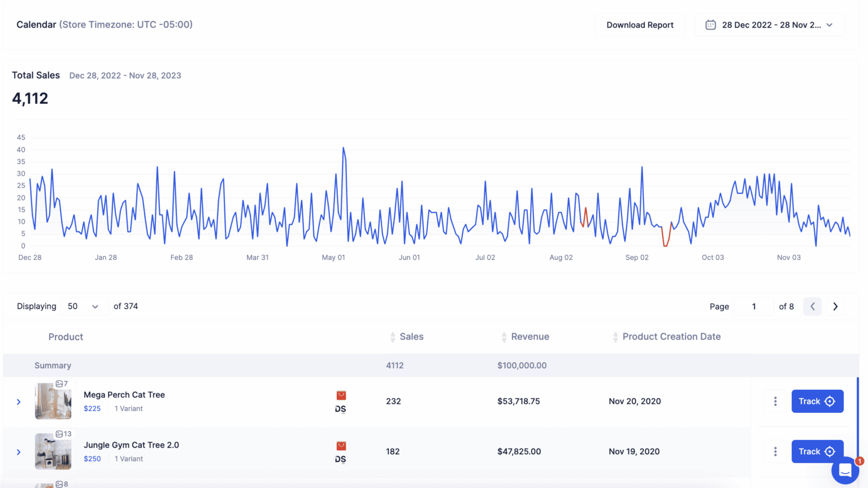868x488 pixels.
Task: Open the live chat widget icon
Action: pyautogui.click(x=845, y=470)
